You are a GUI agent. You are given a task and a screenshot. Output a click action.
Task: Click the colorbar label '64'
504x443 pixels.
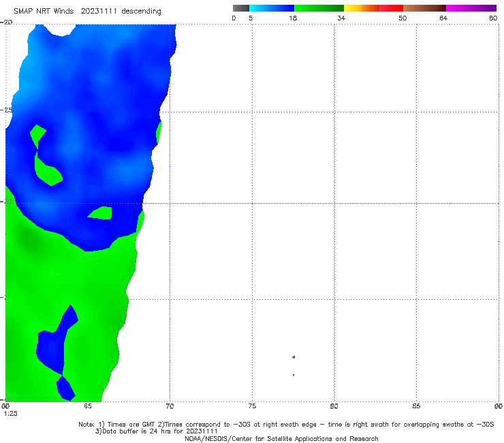[x=443, y=18]
